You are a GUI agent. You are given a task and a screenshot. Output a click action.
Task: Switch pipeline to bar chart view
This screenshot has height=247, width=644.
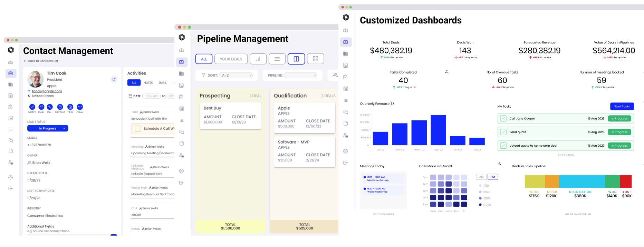tap(258, 59)
